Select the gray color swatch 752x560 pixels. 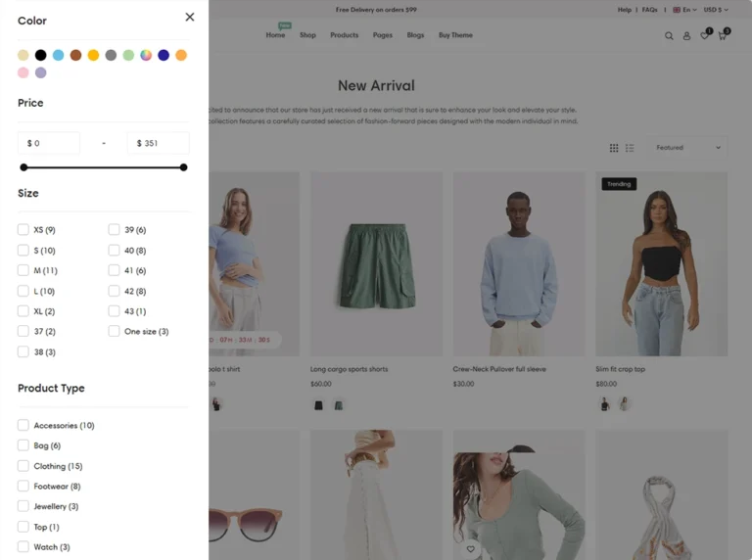[111, 55]
